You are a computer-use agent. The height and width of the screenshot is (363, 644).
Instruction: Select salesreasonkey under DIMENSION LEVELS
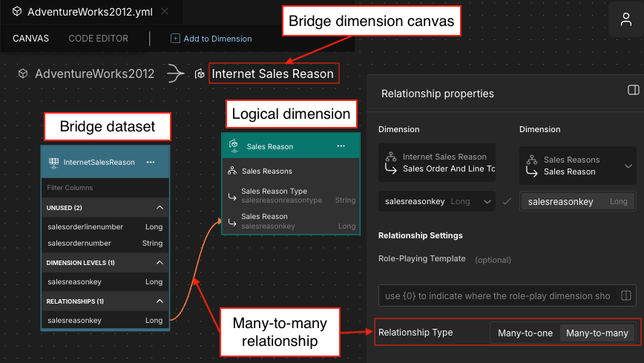[x=105, y=282]
